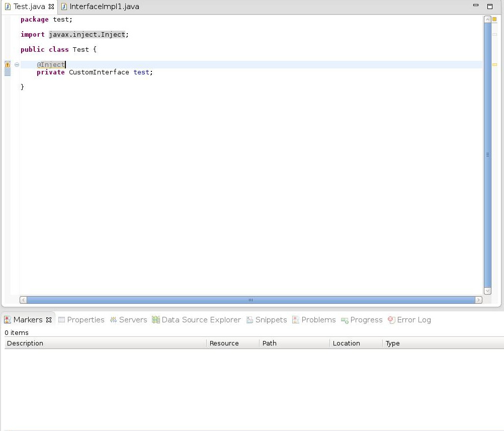Image resolution: width=504 pixels, height=431 pixels.
Task: Switch to the Test.java editor tab
Action: (29, 7)
